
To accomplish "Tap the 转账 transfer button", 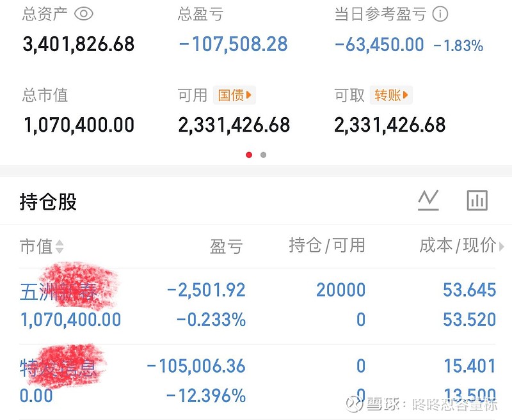I will 390,96.
